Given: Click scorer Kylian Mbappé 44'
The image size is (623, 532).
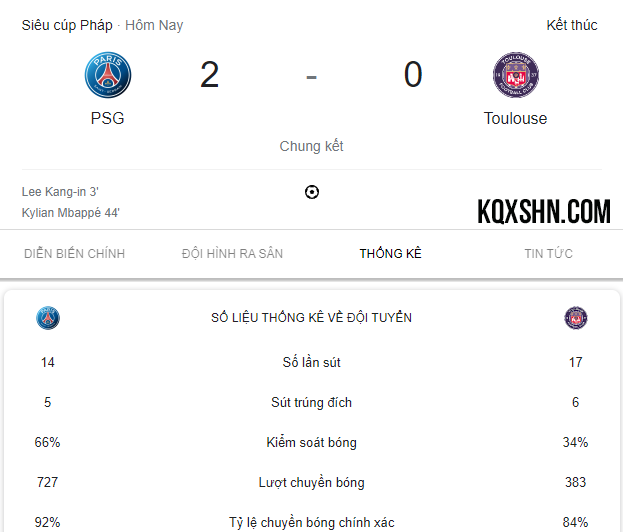Looking at the screenshot, I should click(x=70, y=213).
